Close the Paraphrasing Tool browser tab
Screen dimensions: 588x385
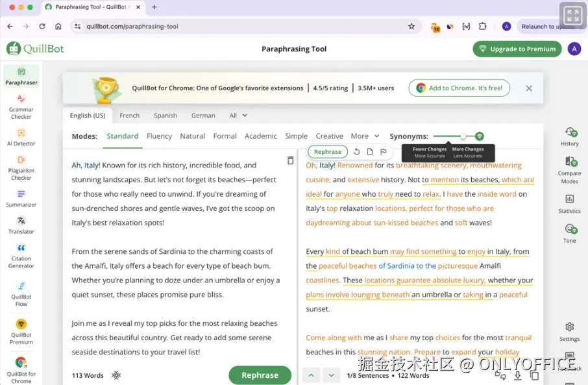point(138,6)
